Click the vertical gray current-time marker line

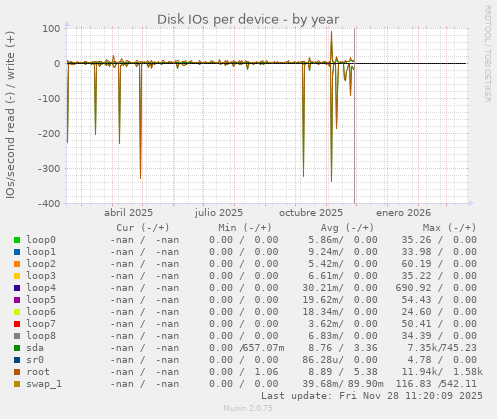tap(355, 116)
